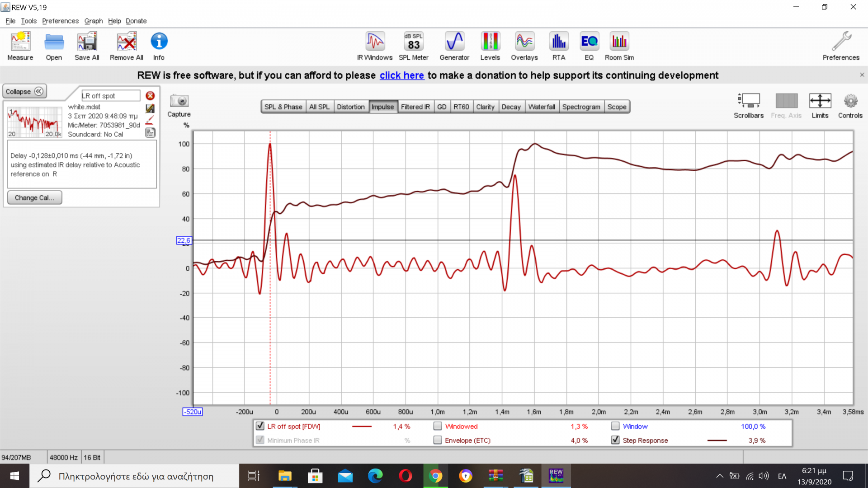Select the measurement thumbnail graph
This screenshot has width=868, height=488.
(34, 122)
